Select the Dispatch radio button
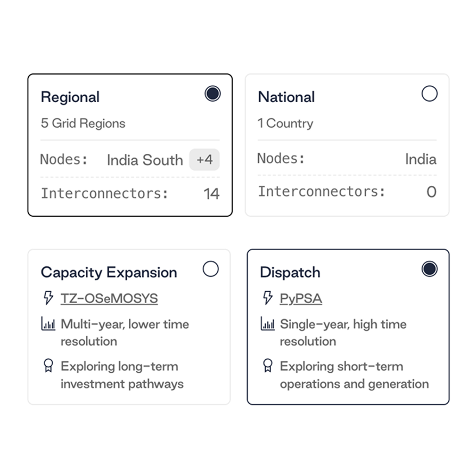476x476 pixels. 429,269
